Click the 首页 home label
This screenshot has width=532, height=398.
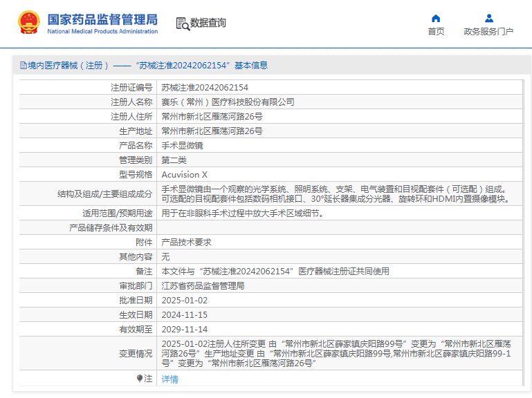click(436, 32)
